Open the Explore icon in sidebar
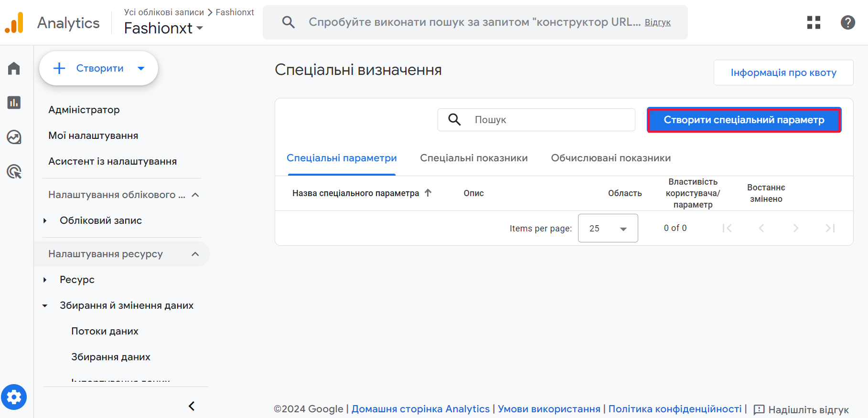 (x=14, y=137)
